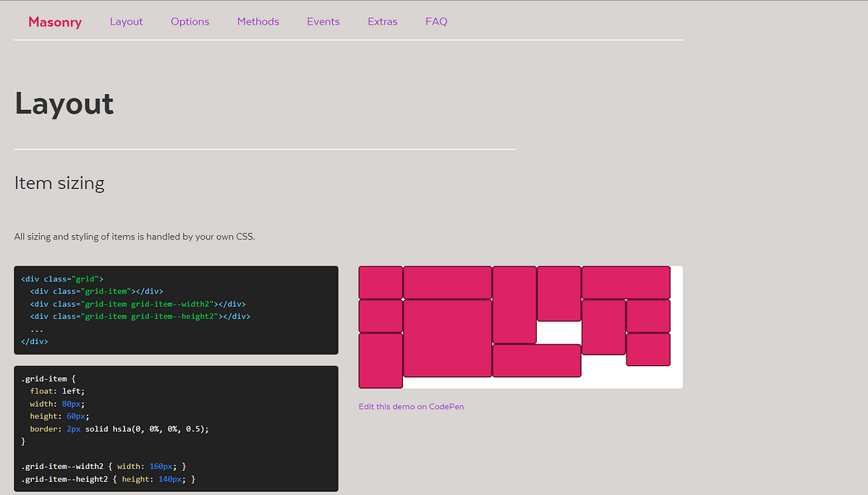Viewport: 868px width, 495px height.
Task: Click the bottom-right small pink tile
Action: (648, 350)
